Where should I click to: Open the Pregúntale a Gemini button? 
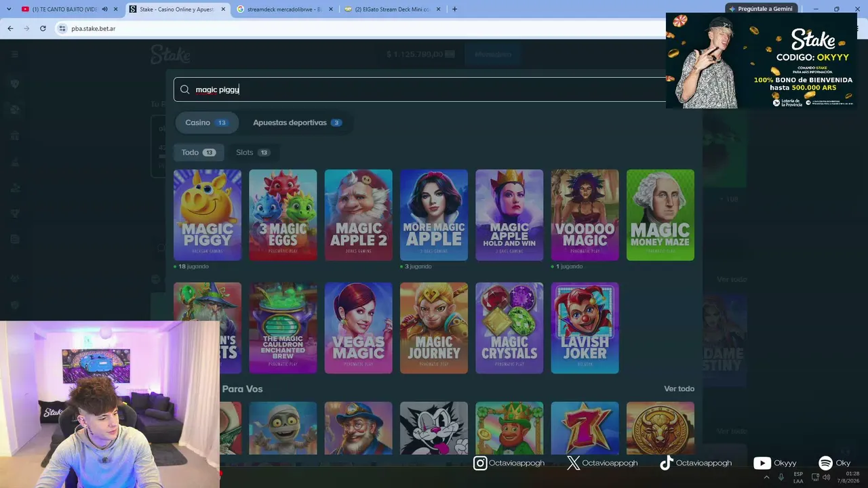coord(760,9)
